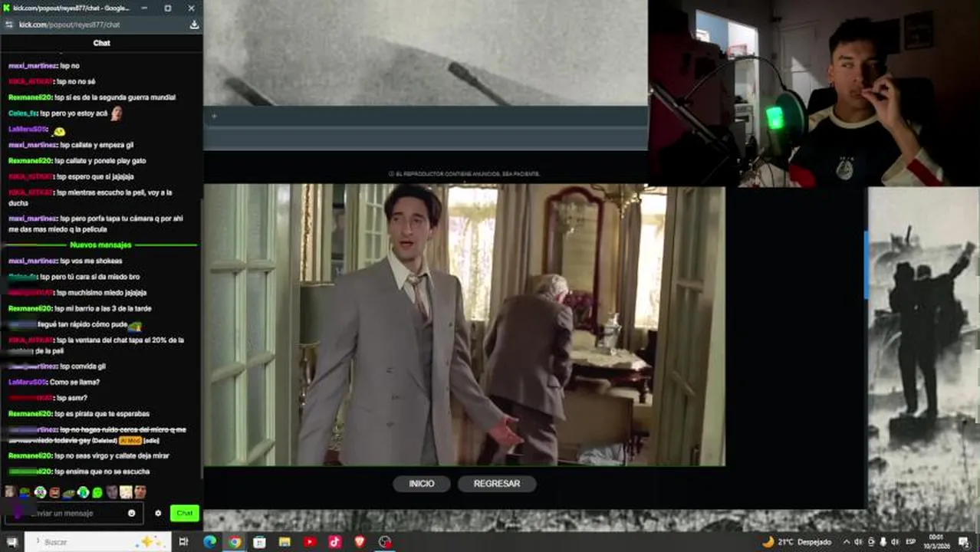
Task: Click message 'ensima que no se escucha'
Action: (x=102, y=472)
